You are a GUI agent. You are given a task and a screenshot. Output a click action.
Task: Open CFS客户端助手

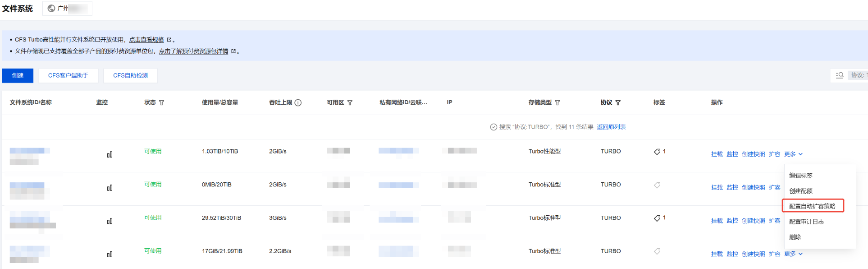(x=69, y=75)
